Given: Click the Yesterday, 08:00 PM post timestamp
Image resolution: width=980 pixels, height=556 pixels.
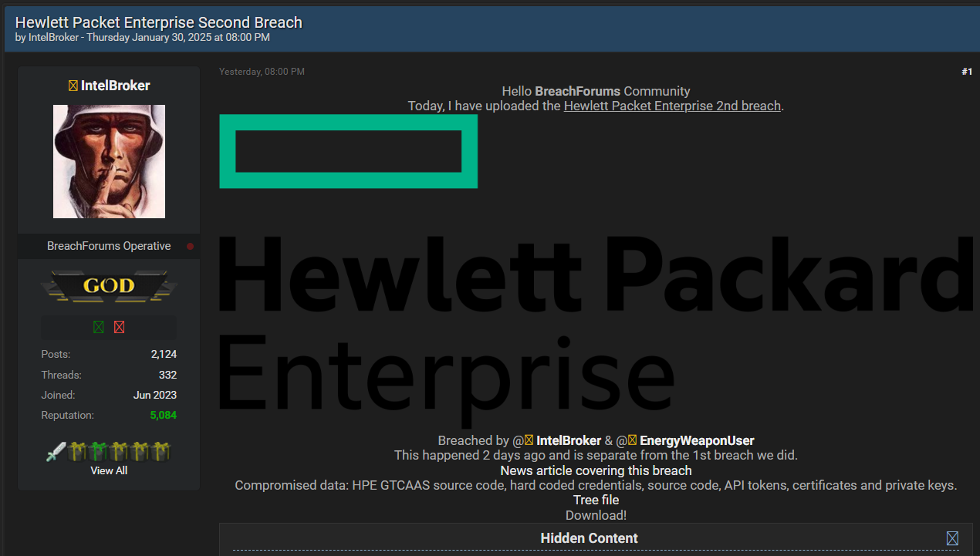Looking at the screenshot, I should click(262, 72).
